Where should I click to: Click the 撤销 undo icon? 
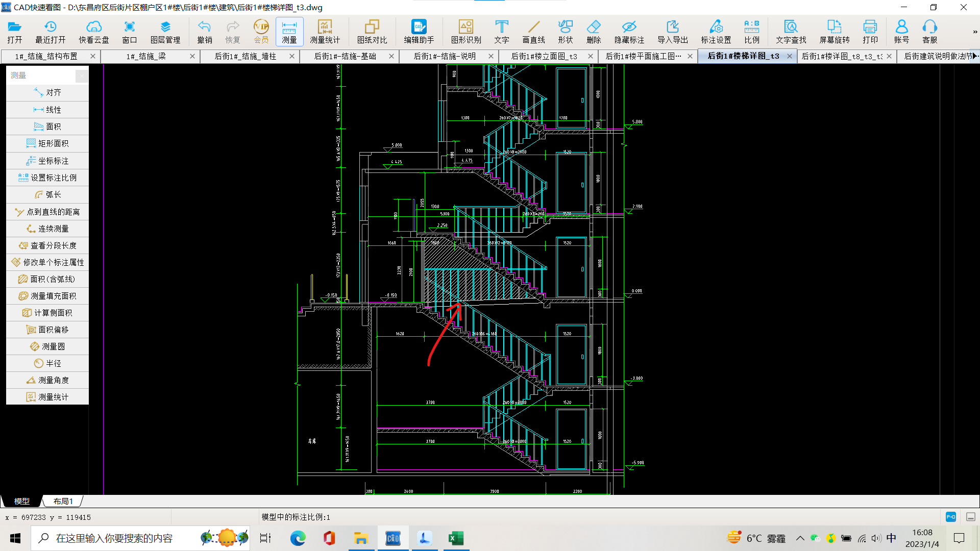(205, 32)
